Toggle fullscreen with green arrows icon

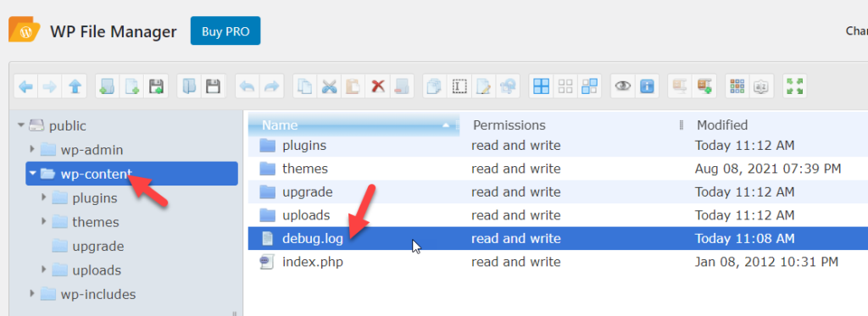794,86
